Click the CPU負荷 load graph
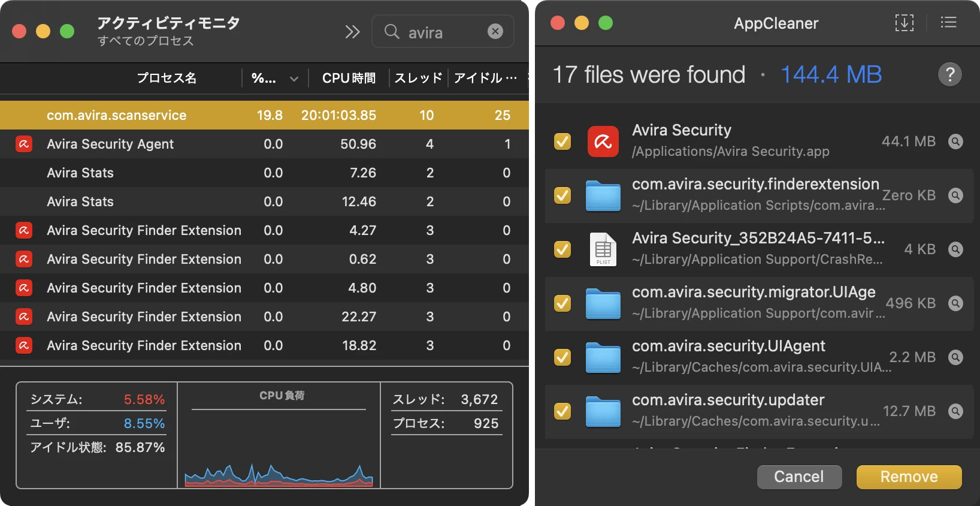980x506 pixels. (x=279, y=450)
